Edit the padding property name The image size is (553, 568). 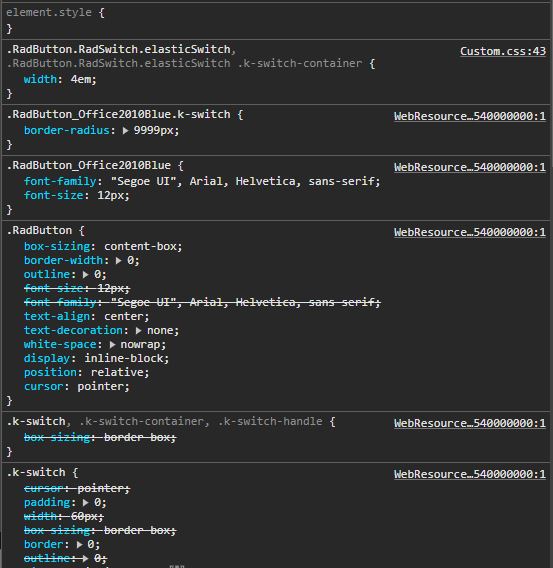47,502
